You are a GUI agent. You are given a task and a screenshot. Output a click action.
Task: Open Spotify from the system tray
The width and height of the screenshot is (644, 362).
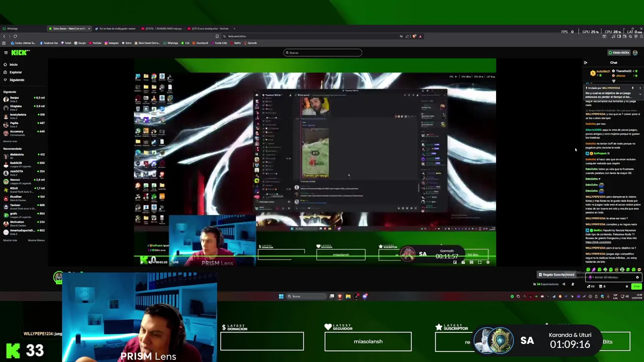click(x=512, y=297)
